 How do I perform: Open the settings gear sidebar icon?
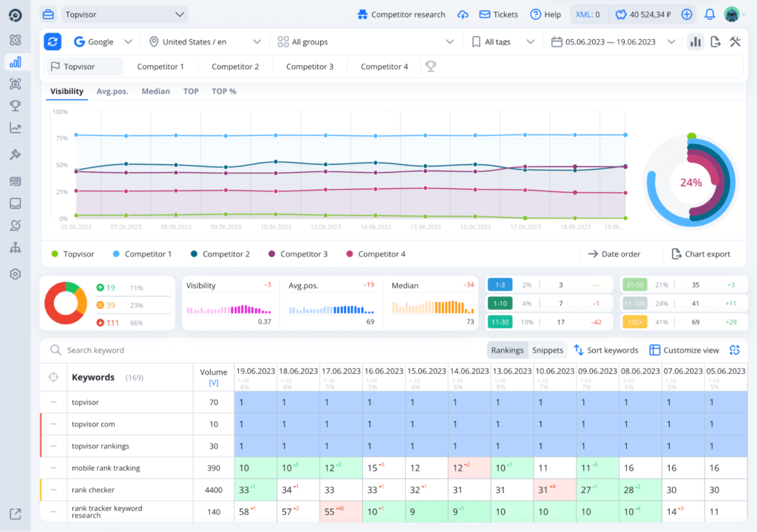coord(15,274)
